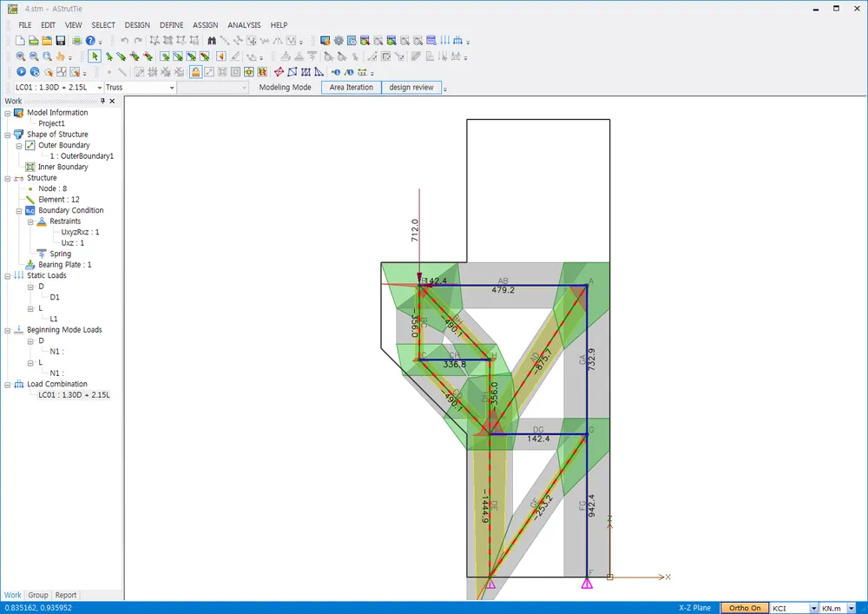Image resolution: width=868 pixels, height=614 pixels.
Task: Collapse the Load Combination tree node
Action: [x=8, y=384]
